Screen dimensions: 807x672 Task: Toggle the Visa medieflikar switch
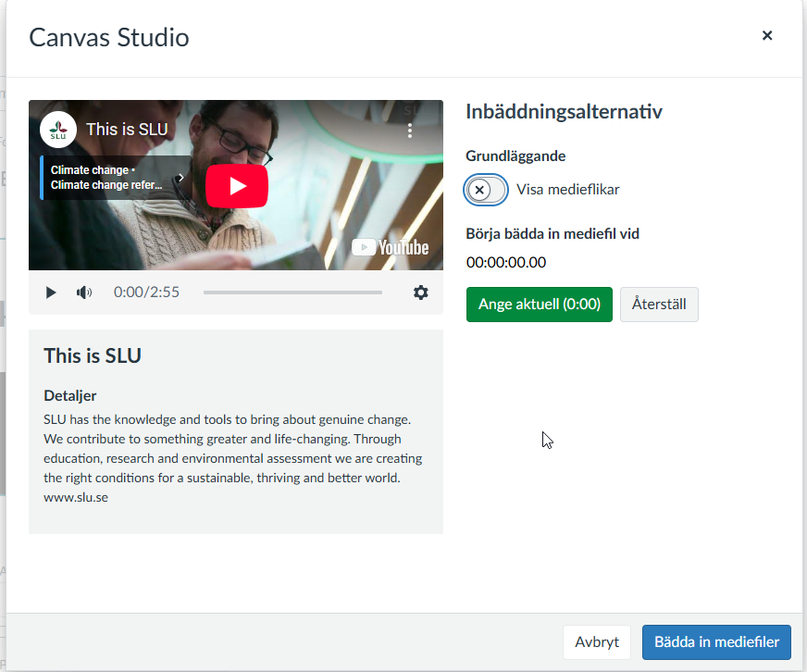(485, 190)
